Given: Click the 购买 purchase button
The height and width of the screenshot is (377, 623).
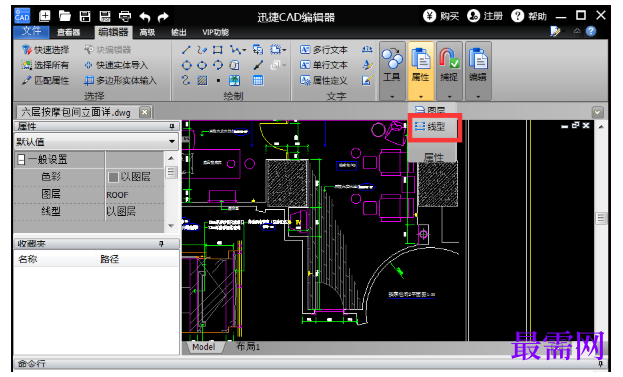Looking at the screenshot, I should click(x=441, y=16).
